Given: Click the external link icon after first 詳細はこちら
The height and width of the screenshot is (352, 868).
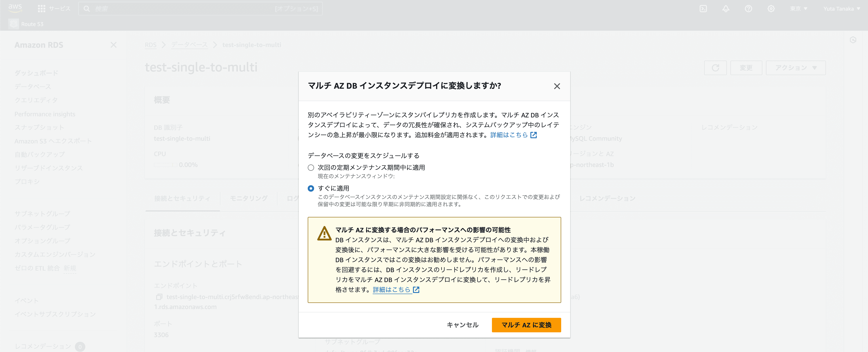Looking at the screenshot, I should coord(533,135).
